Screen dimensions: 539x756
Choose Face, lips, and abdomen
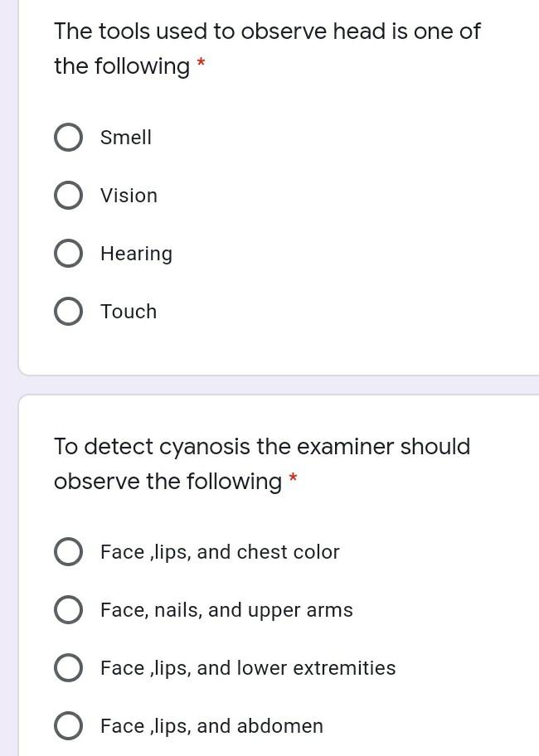pyautogui.click(x=69, y=725)
